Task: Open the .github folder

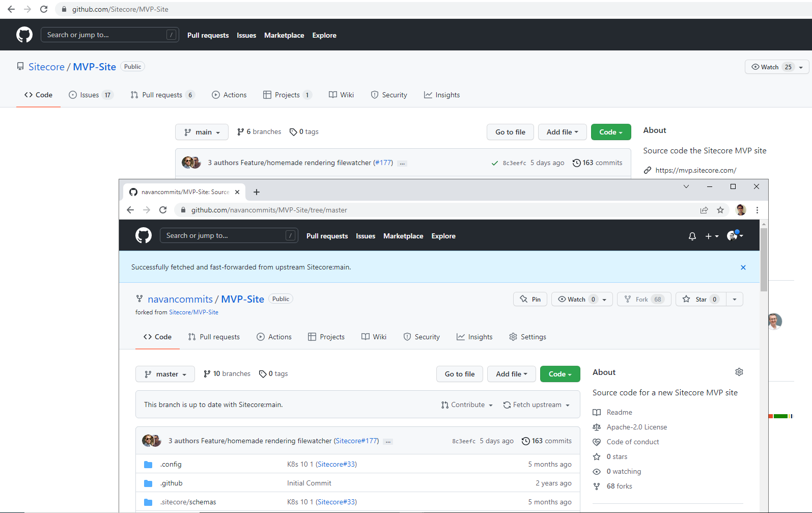Action: (x=172, y=483)
